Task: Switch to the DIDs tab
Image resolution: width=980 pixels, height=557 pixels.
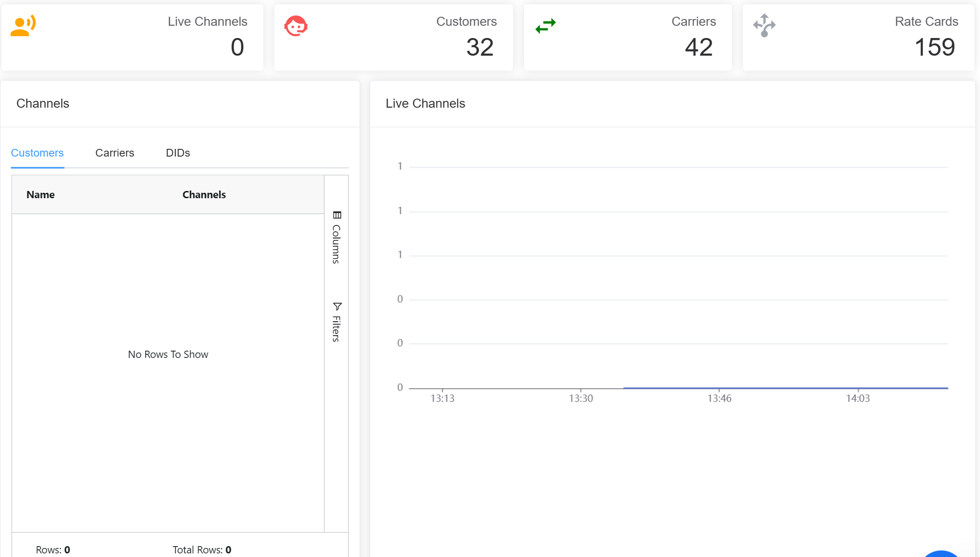Action: click(178, 153)
